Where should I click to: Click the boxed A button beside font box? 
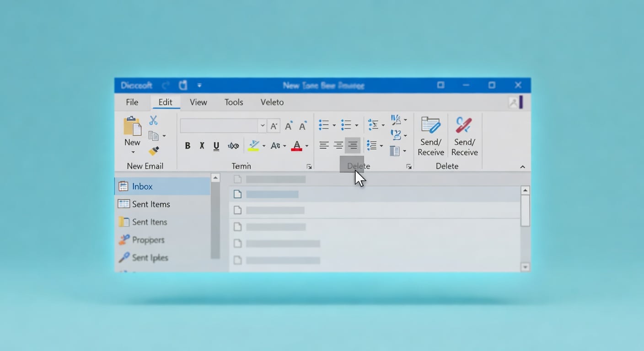(x=274, y=126)
